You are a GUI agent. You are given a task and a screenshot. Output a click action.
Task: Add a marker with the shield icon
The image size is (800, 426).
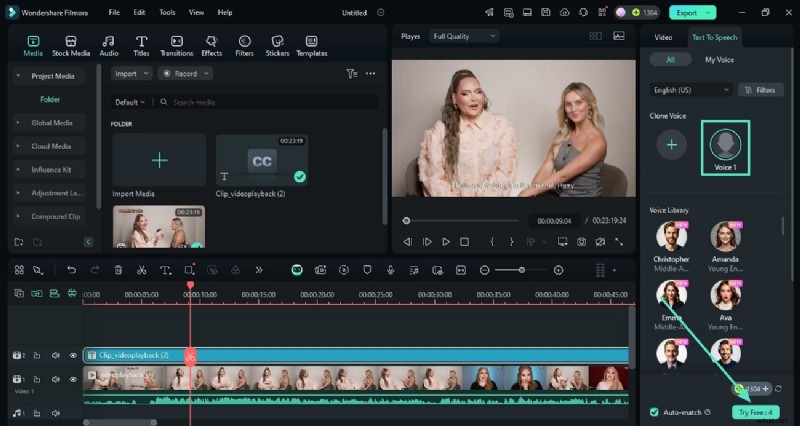(x=367, y=270)
